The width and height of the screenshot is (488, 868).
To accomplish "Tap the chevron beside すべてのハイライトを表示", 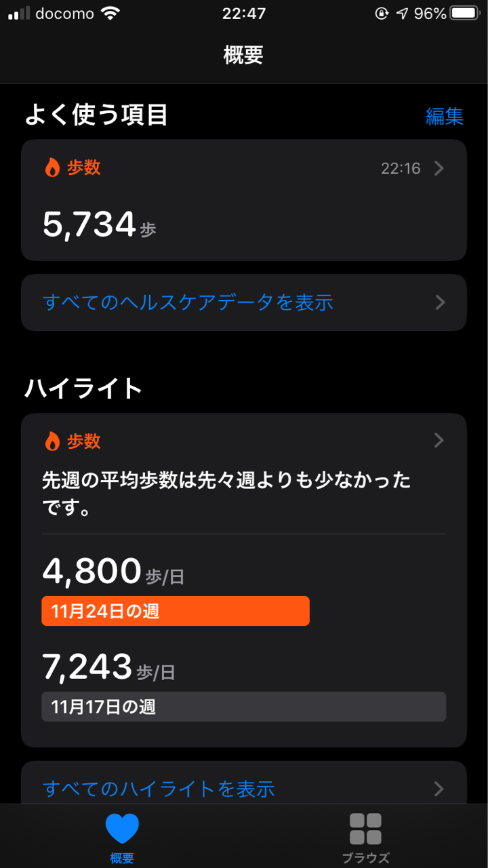I will 439,789.
